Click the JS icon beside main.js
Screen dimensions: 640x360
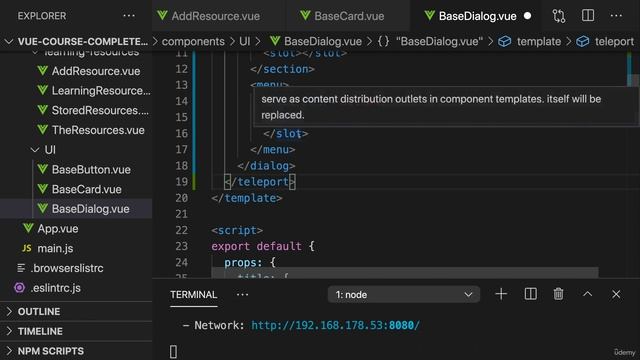pyautogui.click(x=27, y=248)
